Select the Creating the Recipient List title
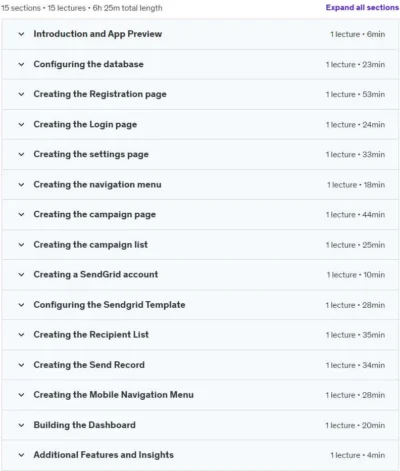 91,334
